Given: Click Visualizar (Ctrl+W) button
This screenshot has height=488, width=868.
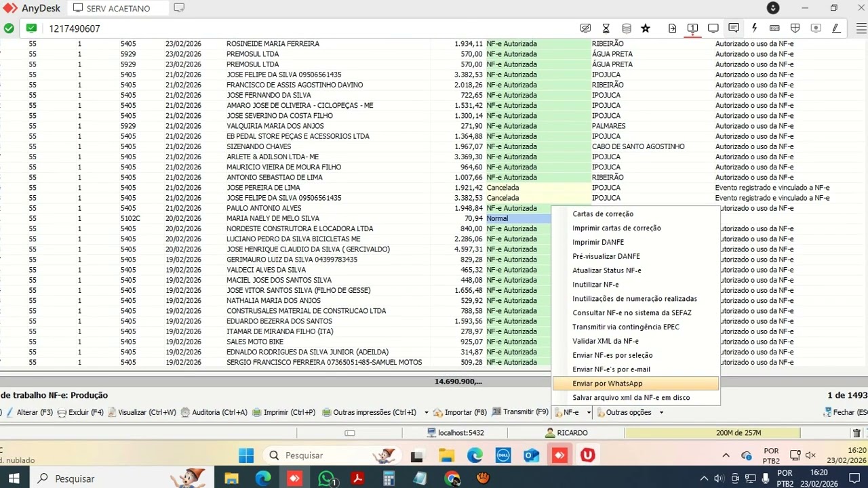Looking at the screenshot, I should [x=142, y=412].
